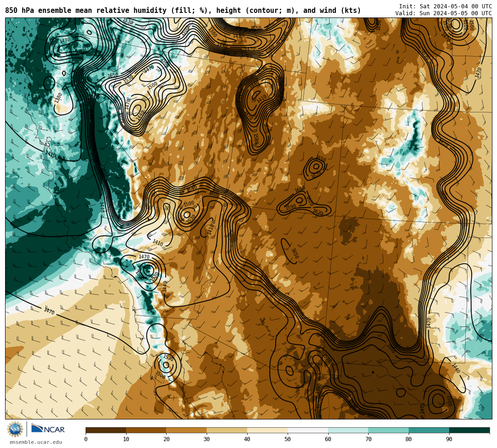Viewport: 497px width, 448px height.
Task: Pick the 90–100% darkest green colorbar segment
Action: coord(469,430)
